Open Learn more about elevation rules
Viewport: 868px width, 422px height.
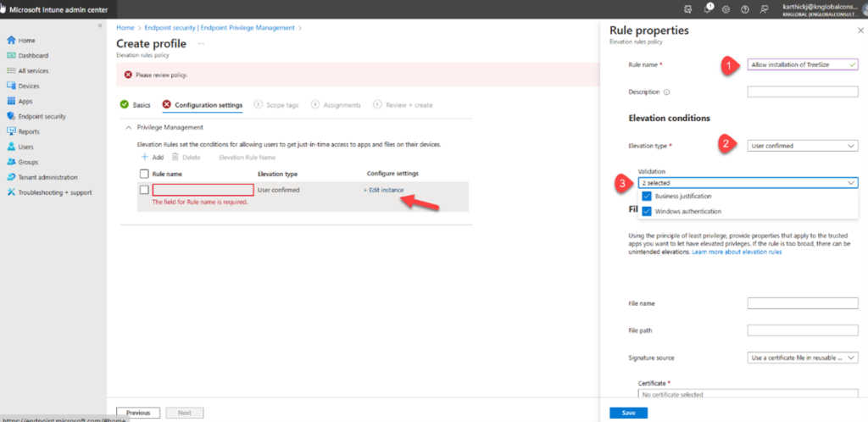[x=737, y=252]
